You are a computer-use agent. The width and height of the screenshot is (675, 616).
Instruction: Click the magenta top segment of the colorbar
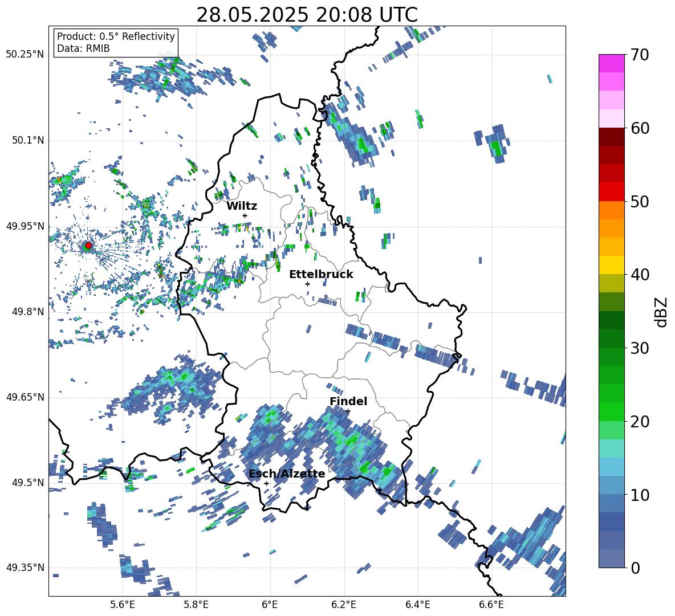tap(611, 63)
